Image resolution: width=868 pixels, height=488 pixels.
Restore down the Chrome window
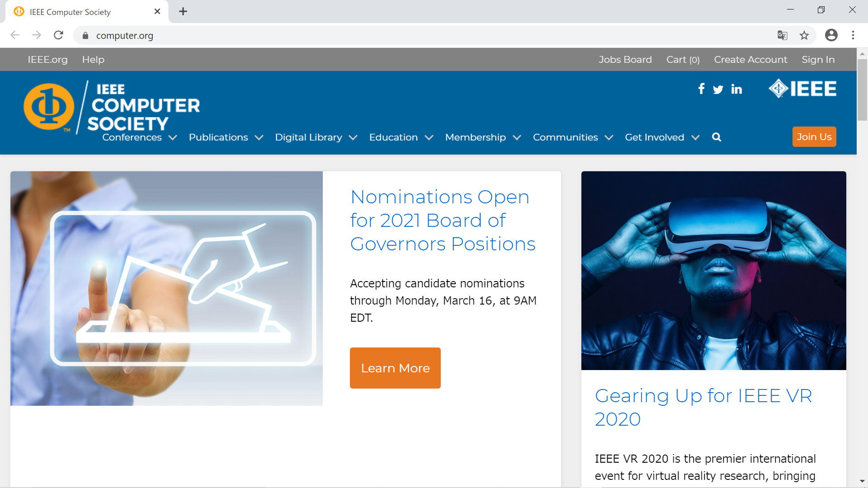[x=821, y=10]
